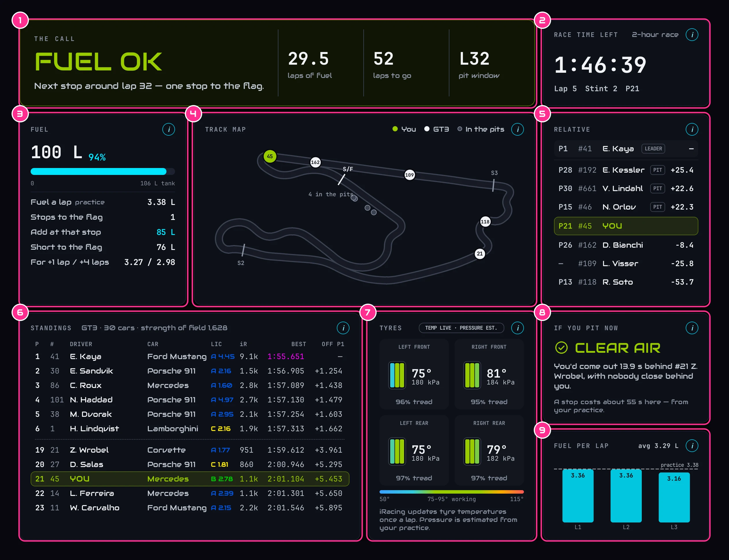
Task: Open the Race Time Left info icon
Action: click(x=692, y=35)
